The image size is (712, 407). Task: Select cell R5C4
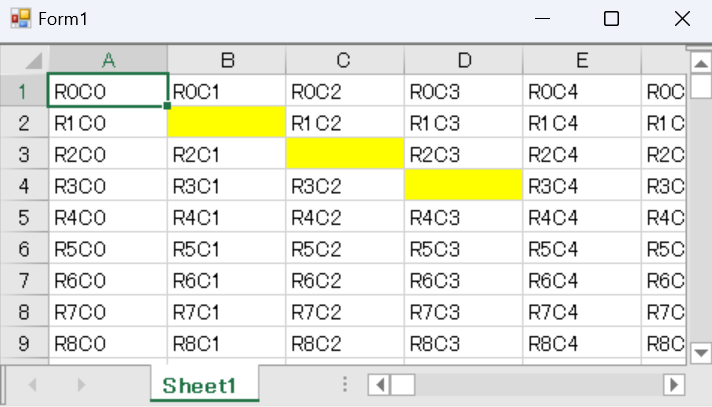pyautogui.click(x=582, y=248)
